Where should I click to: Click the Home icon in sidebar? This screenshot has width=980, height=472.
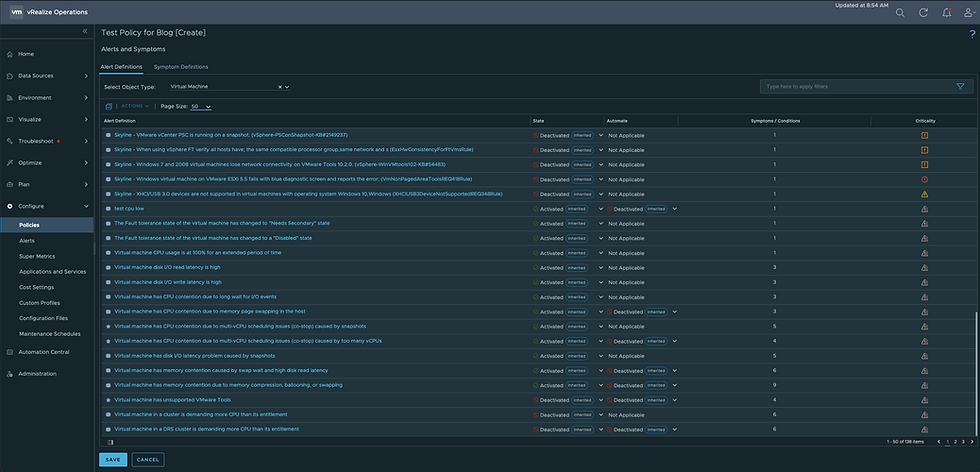pos(9,54)
